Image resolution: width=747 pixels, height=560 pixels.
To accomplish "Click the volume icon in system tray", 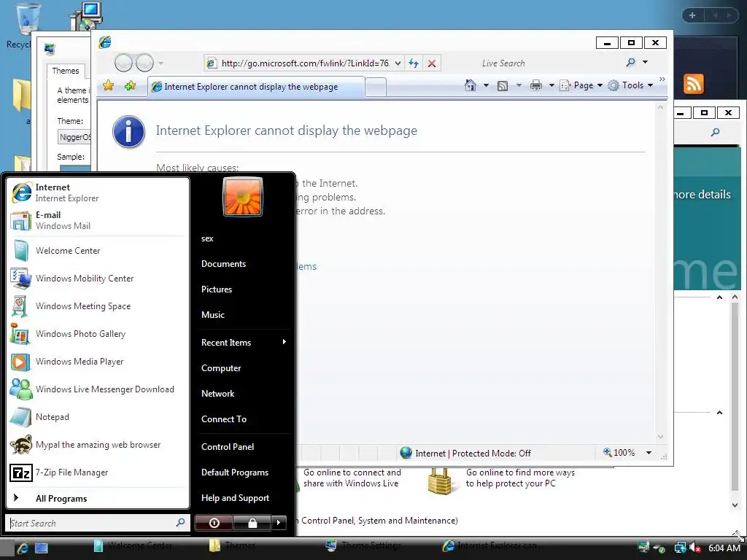I will 694,548.
